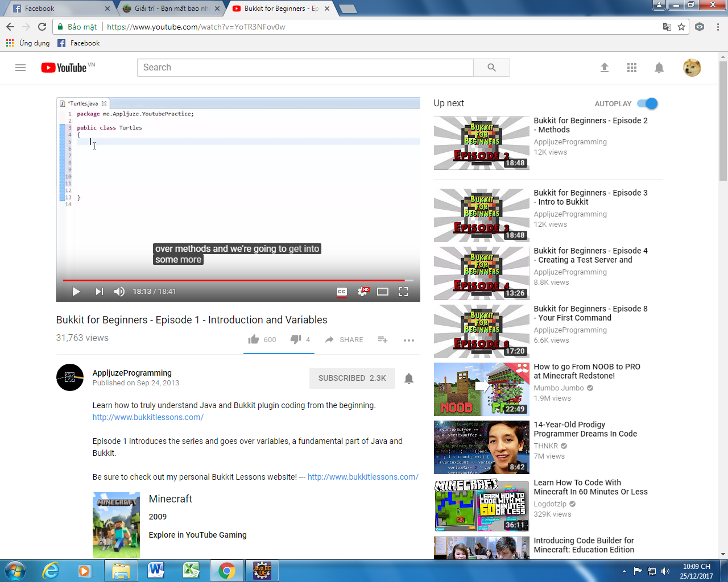Open the 14-Year-Old Prodigy Programmer video
The image size is (728, 582).
[x=585, y=429]
